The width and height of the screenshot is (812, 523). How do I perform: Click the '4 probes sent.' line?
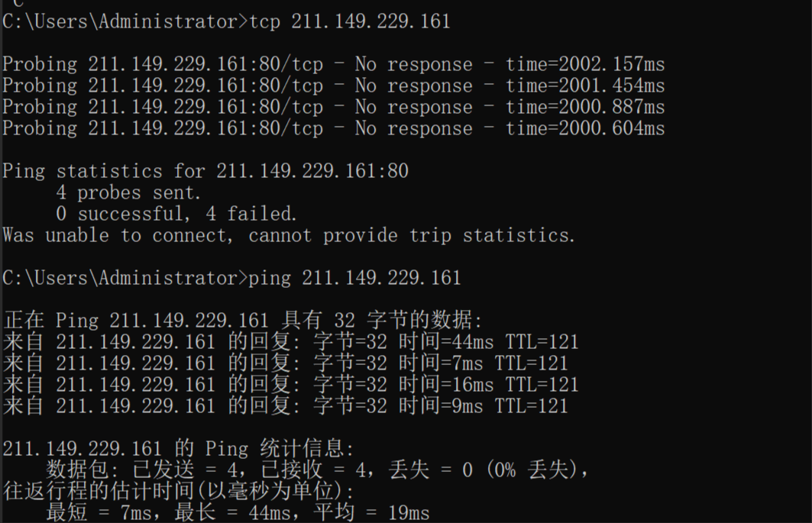[x=128, y=192]
